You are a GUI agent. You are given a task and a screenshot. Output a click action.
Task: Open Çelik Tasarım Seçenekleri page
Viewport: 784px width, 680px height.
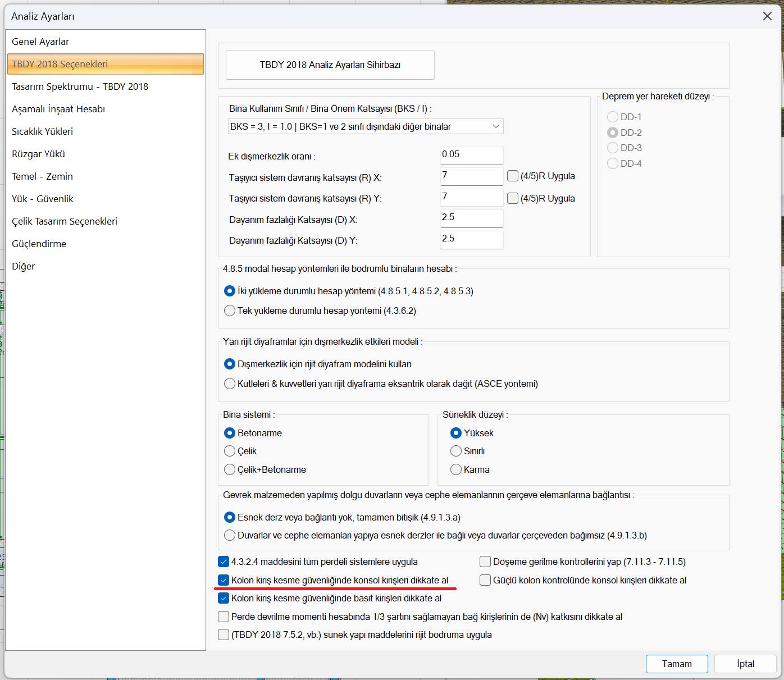point(65,221)
